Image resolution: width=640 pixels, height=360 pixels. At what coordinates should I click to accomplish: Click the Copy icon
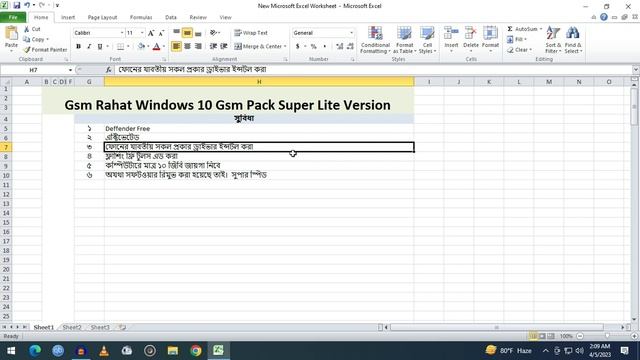point(27,39)
